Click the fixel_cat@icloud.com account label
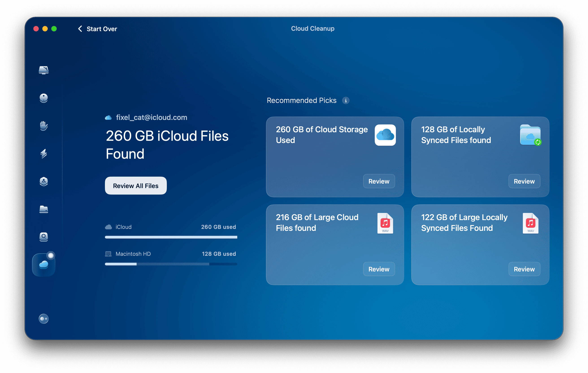Screen dimensions: 588x373 (x=151, y=117)
